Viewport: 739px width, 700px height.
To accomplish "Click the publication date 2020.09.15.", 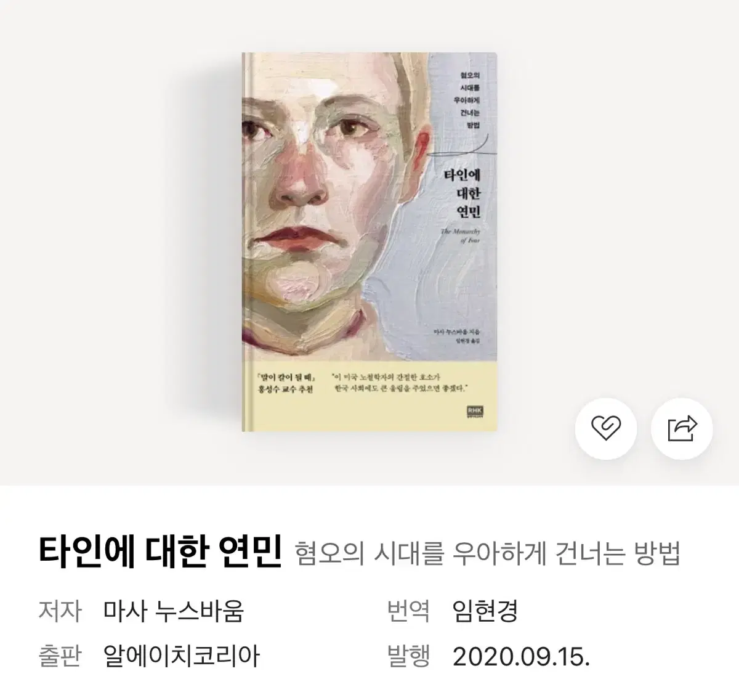I will pos(522,656).
